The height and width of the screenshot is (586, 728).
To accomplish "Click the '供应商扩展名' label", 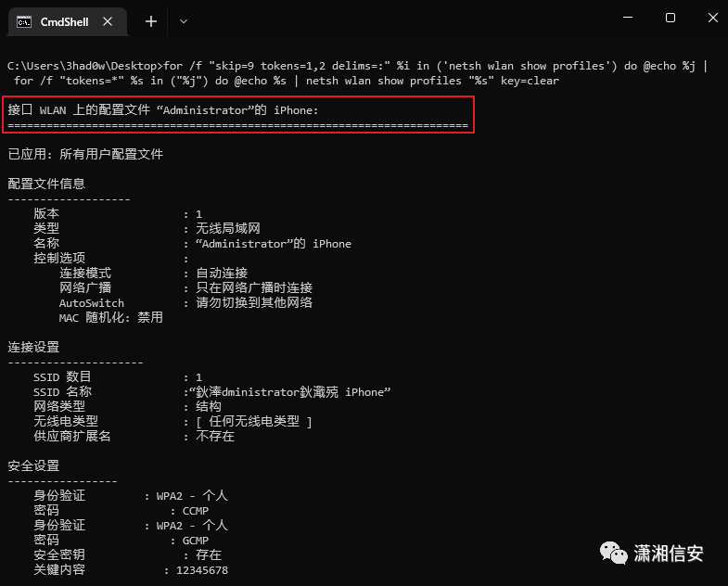I will [x=72, y=437].
